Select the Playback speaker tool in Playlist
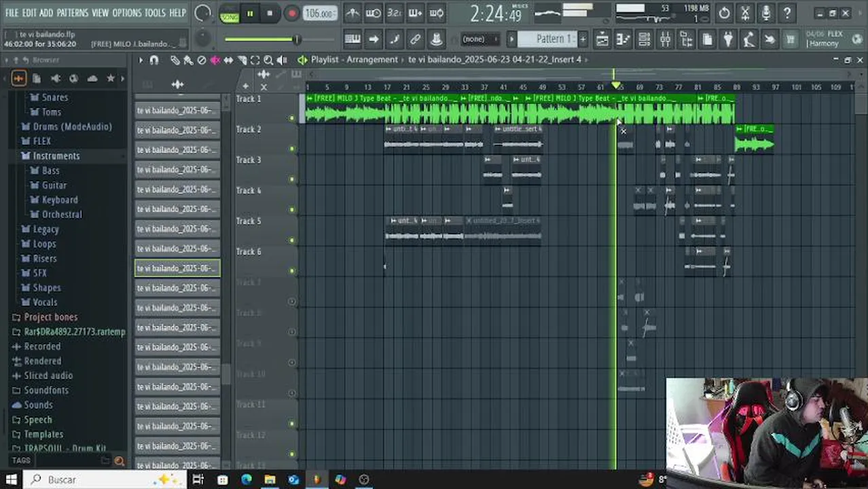The height and width of the screenshot is (489, 868). point(282,60)
